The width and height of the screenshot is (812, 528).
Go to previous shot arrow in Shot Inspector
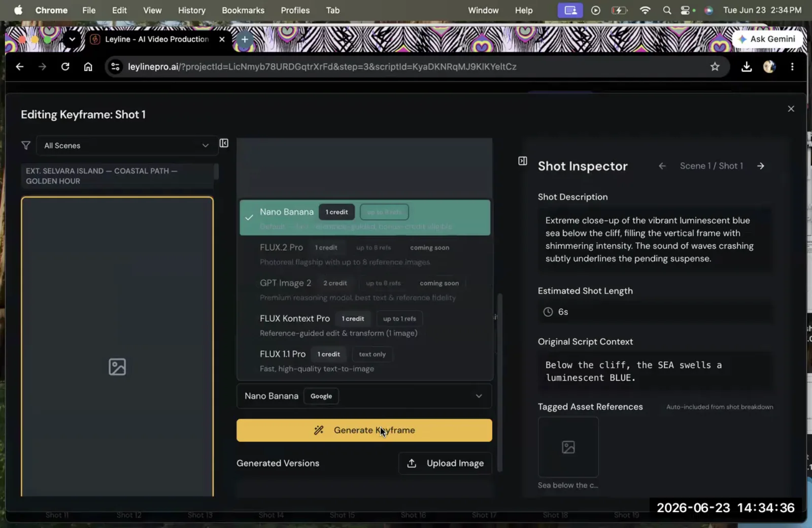[x=662, y=166]
